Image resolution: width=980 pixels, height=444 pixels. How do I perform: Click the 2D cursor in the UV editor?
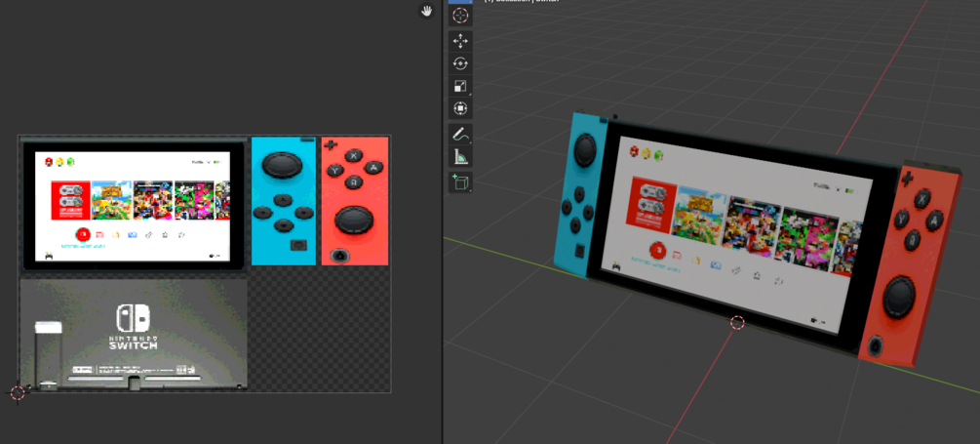coord(18,392)
